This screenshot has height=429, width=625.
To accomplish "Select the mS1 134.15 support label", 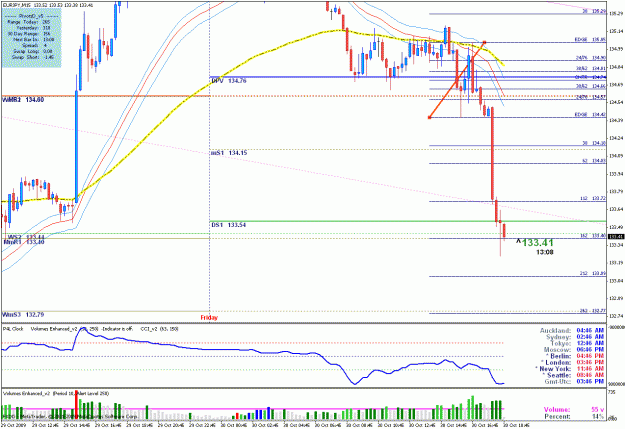I will (229, 153).
